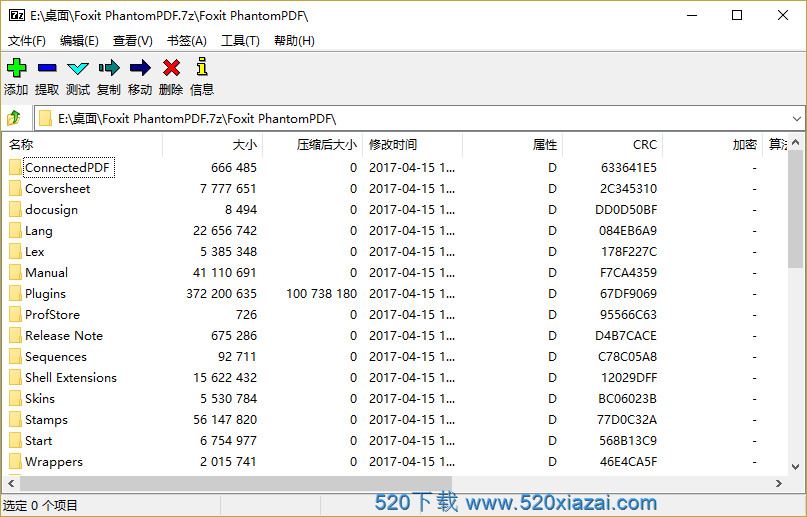
Task: Open the Info (信息) toolbar icon
Action: point(202,67)
